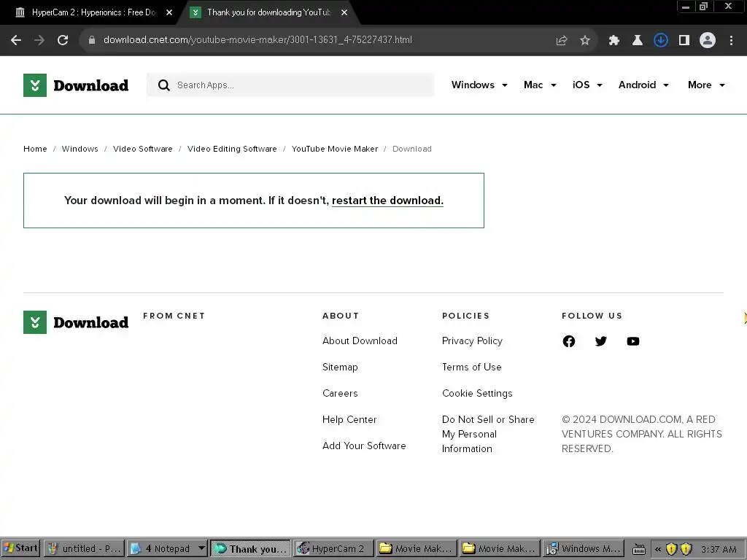Image resolution: width=747 pixels, height=560 pixels.
Task: Expand the Mac dropdown menu
Action: (540, 85)
